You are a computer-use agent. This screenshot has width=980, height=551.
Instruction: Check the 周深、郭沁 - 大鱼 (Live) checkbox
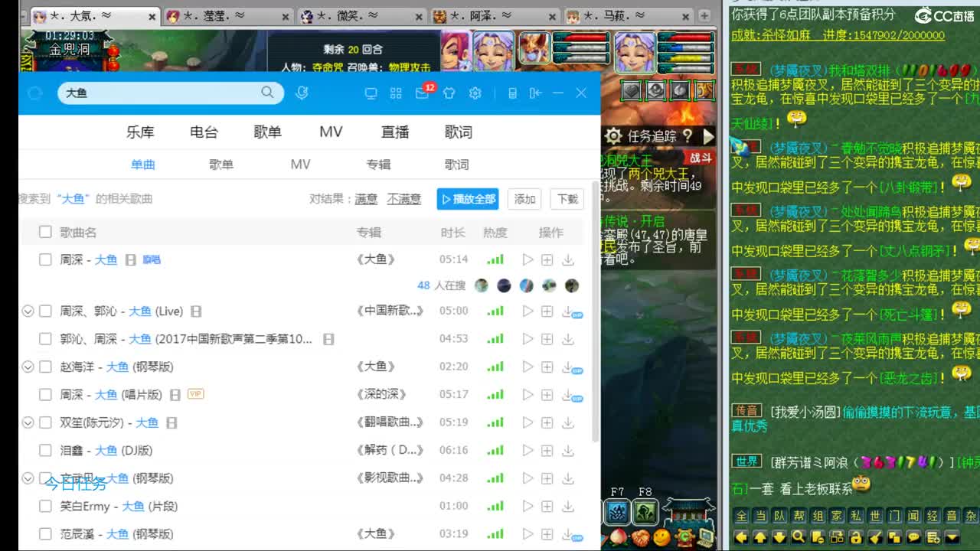pos(45,311)
